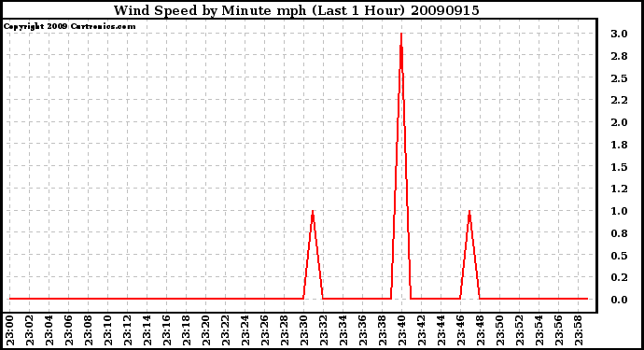Click the 23:16 time axis label
Image resolution: width=644 pixels, height=350 pixels.
(x=167, y=330)
